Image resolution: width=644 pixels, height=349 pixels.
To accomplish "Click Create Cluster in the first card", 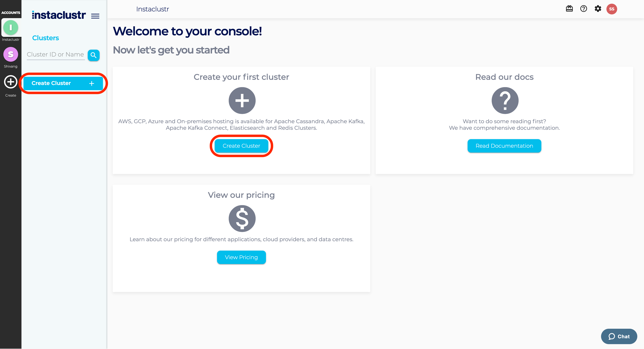I will coord(241,146).
